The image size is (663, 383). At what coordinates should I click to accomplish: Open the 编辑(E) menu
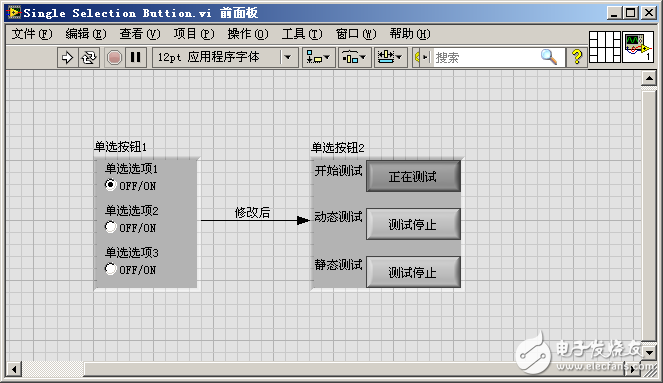pyautogui.click(x=86, y=34)
